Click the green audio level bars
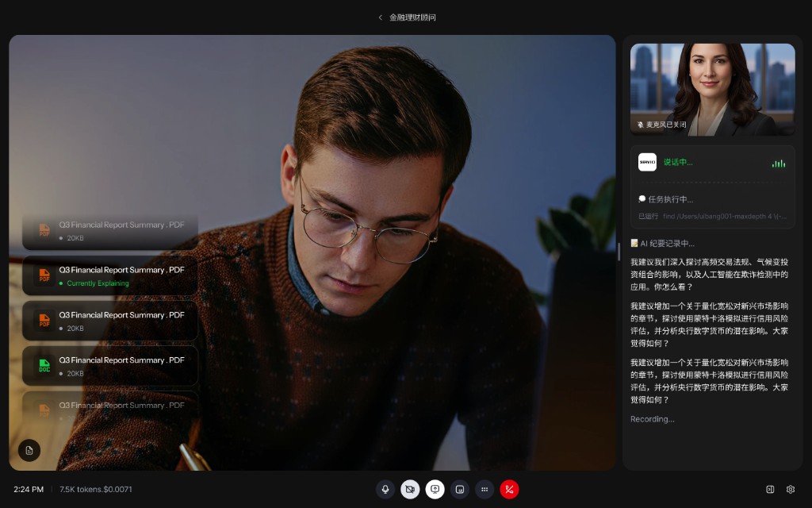The height and width of the screenshot is (508, 812). 779,163
